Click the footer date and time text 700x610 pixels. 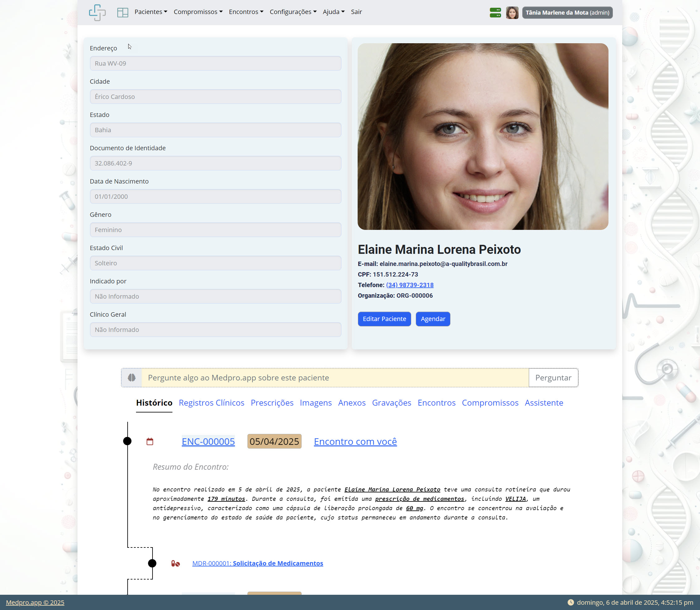point(635,603)
